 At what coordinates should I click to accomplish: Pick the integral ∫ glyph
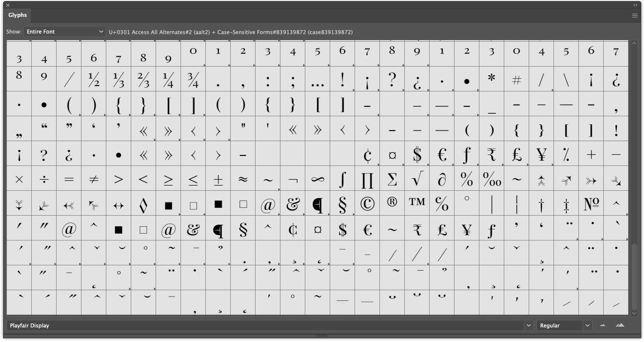[342, 179]
